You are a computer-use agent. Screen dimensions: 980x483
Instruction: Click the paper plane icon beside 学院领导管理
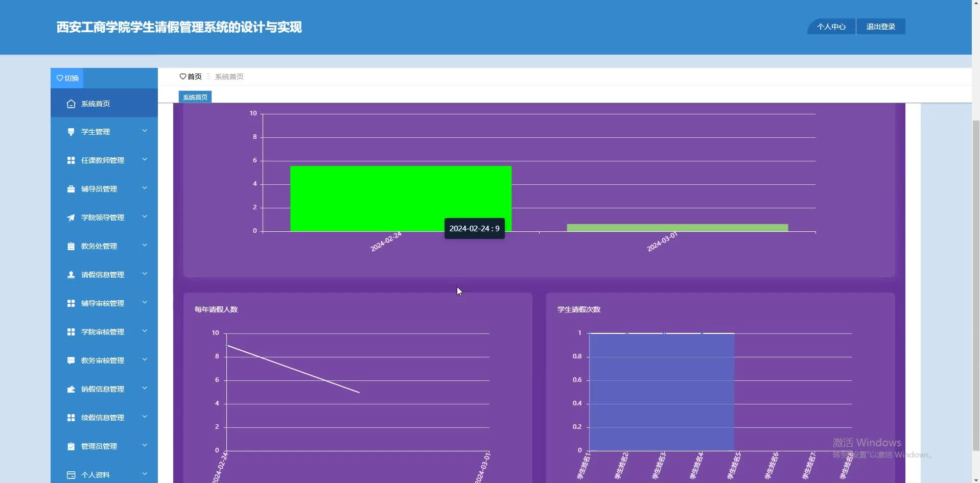click(x=71, y=218)
